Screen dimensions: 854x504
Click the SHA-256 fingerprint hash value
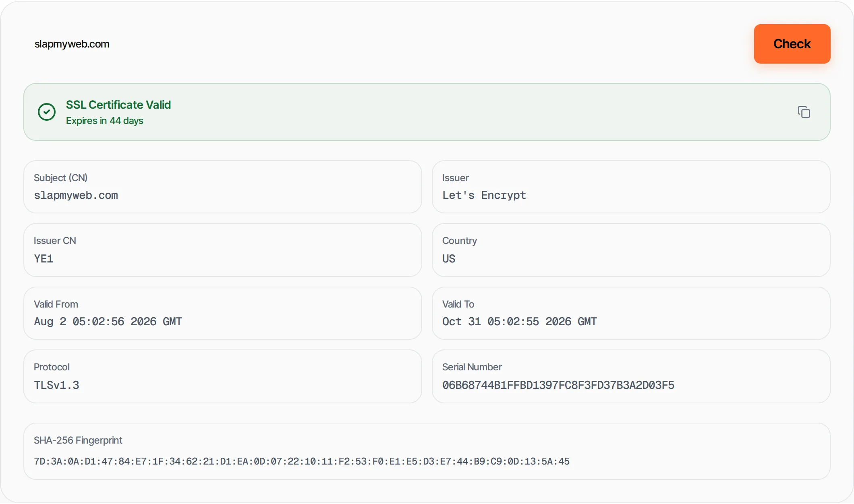[302, 461]
